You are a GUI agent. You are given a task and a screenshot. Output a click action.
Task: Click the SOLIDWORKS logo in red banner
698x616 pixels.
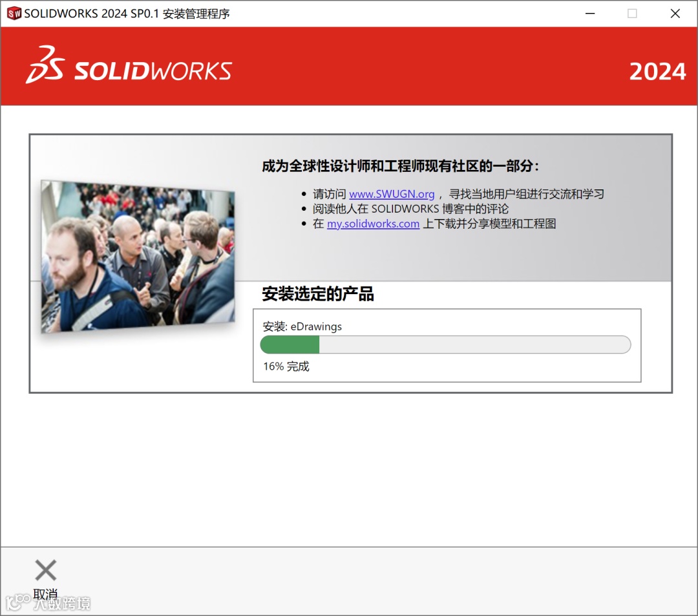click(x=129, y=65)
